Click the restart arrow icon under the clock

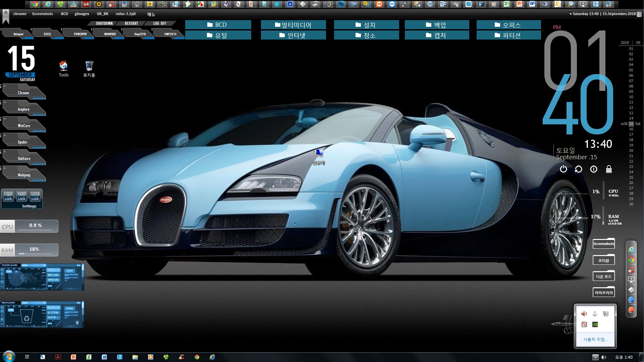579,169
